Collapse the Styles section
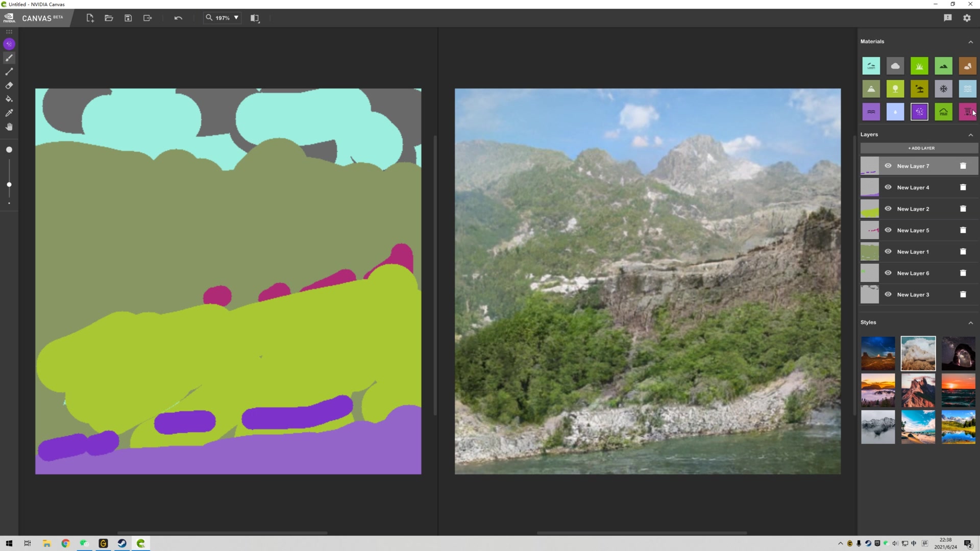The width and height of the screenshot is (980, 551). tap(970, 322)
